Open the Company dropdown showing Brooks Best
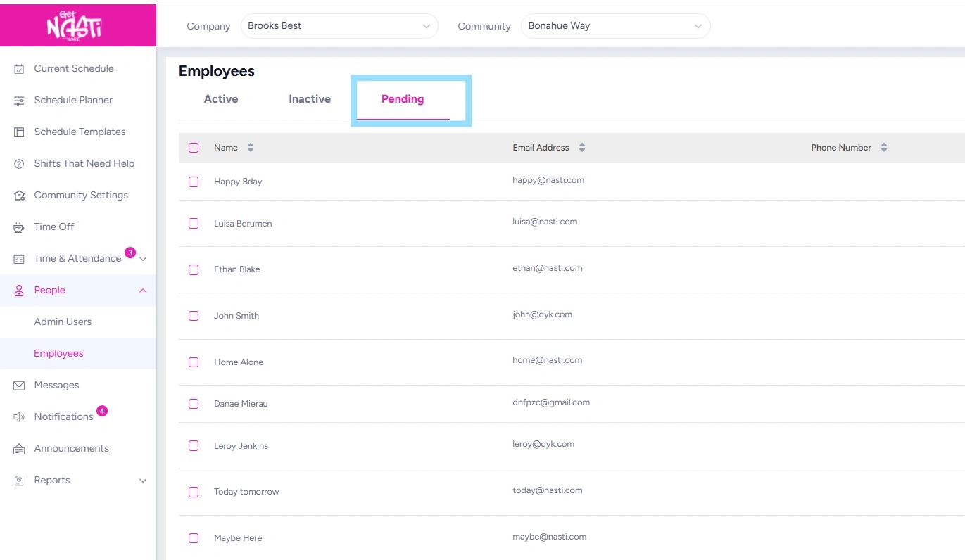The height and width of the screenshot is (560, 965). [x=339, y=26]
